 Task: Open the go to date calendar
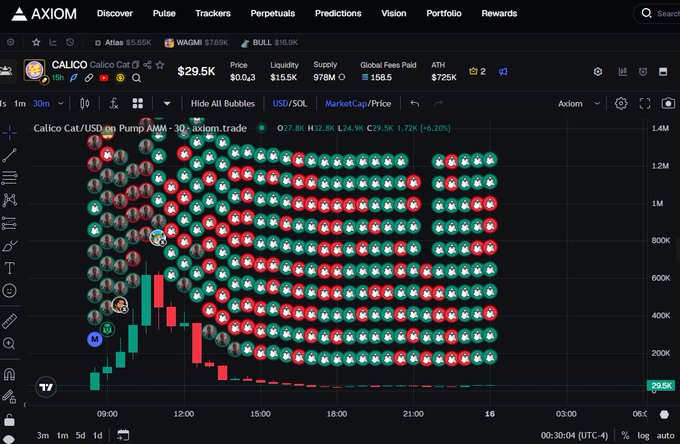pos(123,435)
